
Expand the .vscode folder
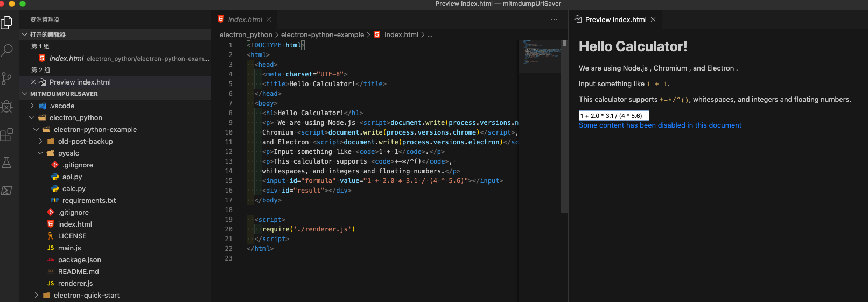[32, 106]
